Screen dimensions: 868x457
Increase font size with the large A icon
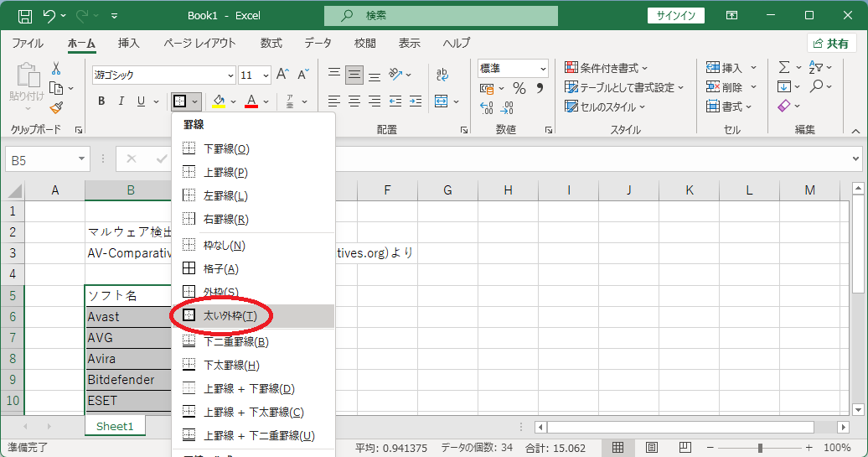pos(282,75)
